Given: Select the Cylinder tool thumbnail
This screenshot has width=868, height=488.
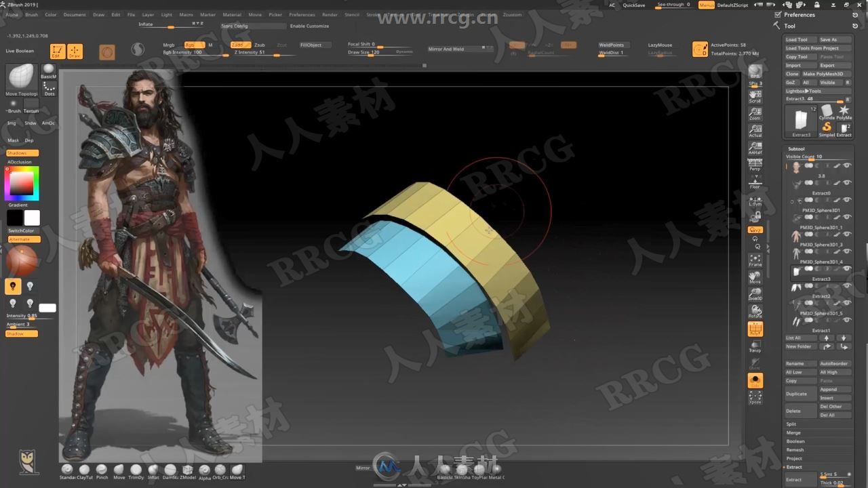Looking at the screenshot, I should point(827,112).
